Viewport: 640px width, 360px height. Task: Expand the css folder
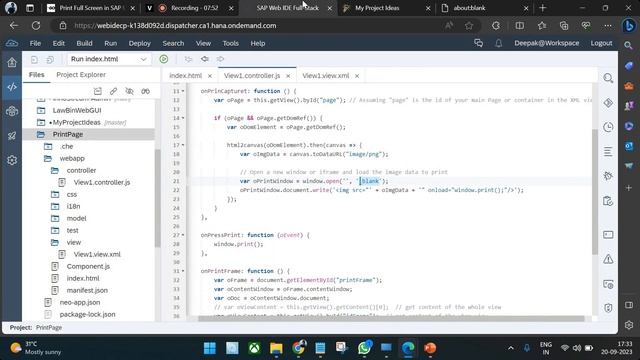coord(55,194)
